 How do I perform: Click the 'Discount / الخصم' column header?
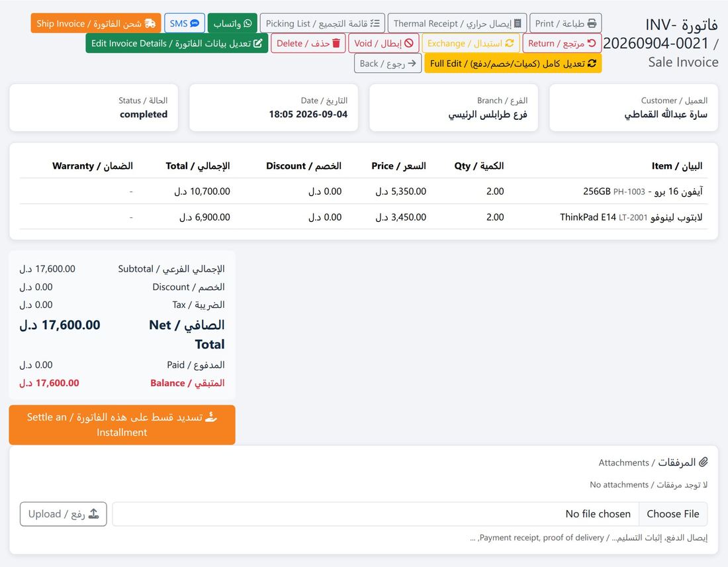click(x=304, y=166)
